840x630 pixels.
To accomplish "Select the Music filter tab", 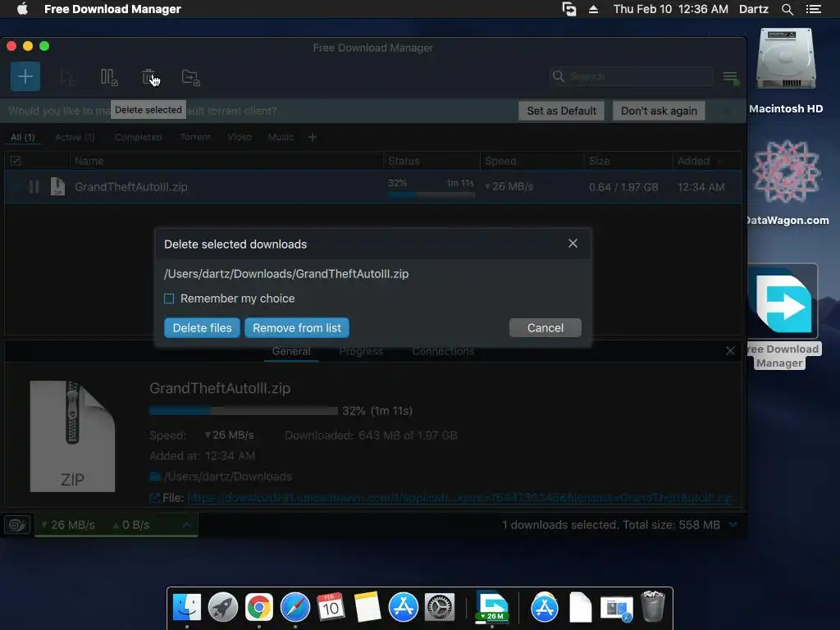I will [x=281, y=137].
